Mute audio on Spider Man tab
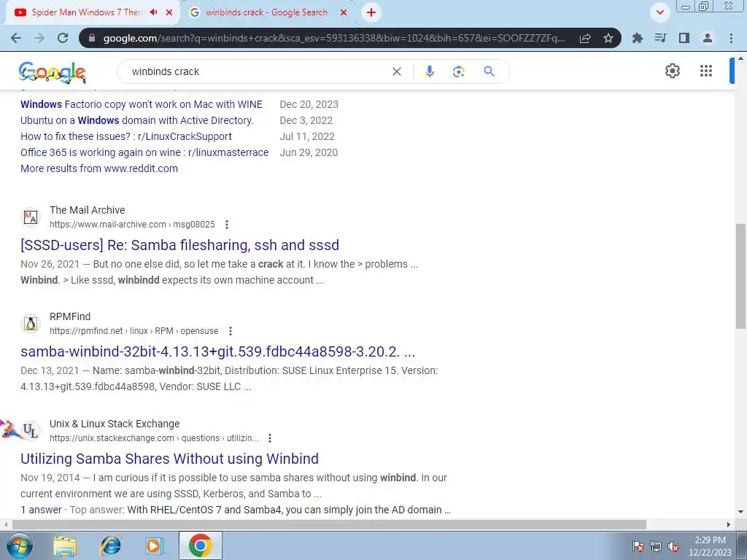This screenshot has width=747, height=560. pyautogui.click(x=153, y=12)
